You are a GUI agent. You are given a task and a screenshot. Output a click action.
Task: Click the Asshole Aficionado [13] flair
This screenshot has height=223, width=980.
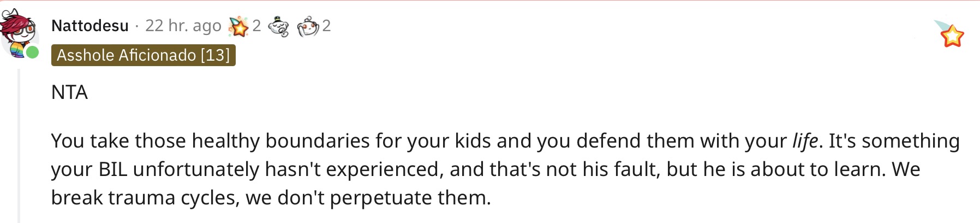click(144, 55)
